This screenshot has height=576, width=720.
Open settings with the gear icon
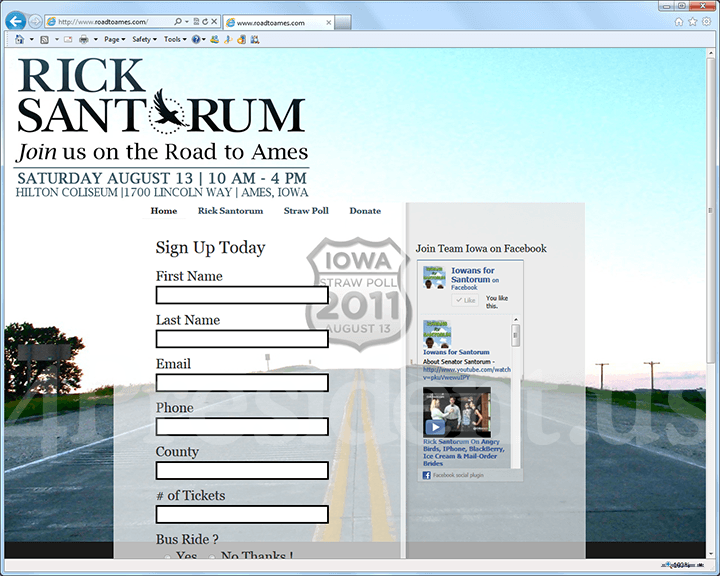pyautogui.click(x=706, y=22)
